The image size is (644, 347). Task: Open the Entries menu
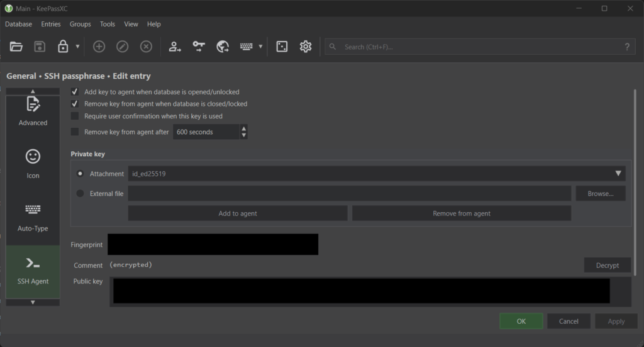click(51, 25)
